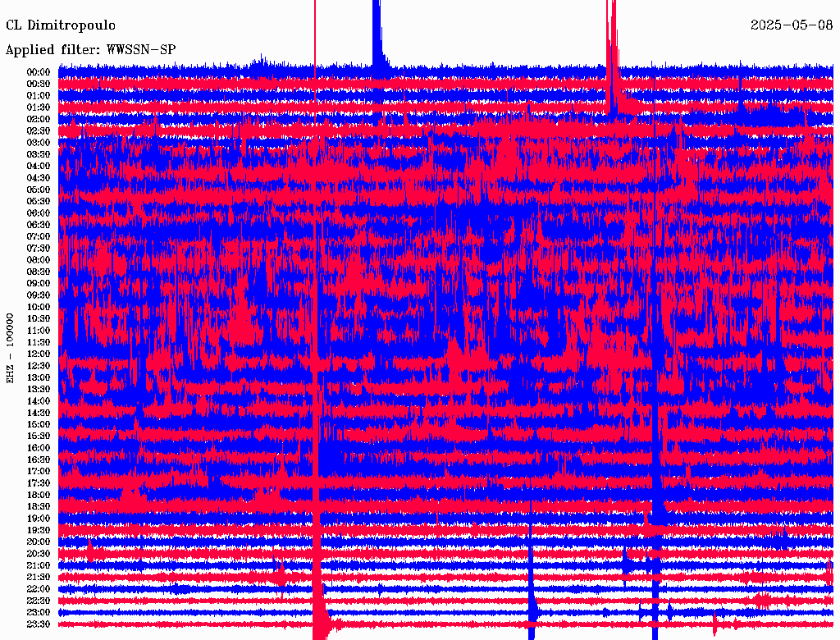The width and height of the screenshot is (840, 640).
Task: Select the 01:30 time label
Action: (x=39, y=107)
